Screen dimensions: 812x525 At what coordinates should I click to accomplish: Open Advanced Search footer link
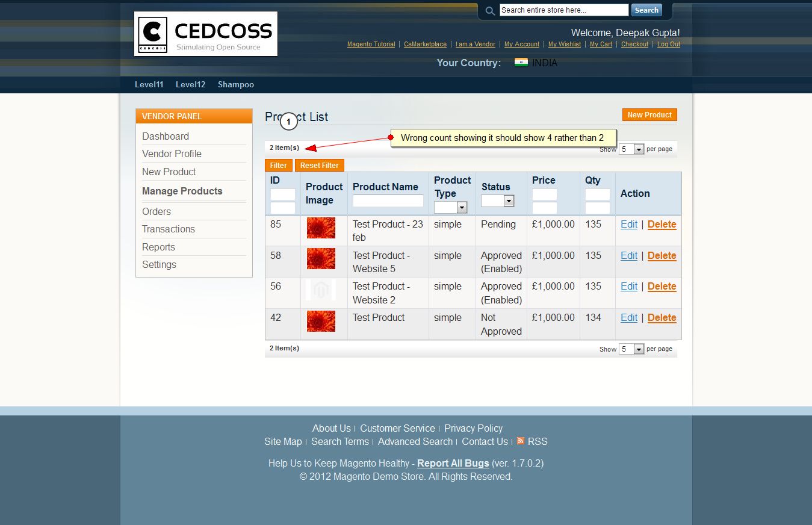pos(415,441)
